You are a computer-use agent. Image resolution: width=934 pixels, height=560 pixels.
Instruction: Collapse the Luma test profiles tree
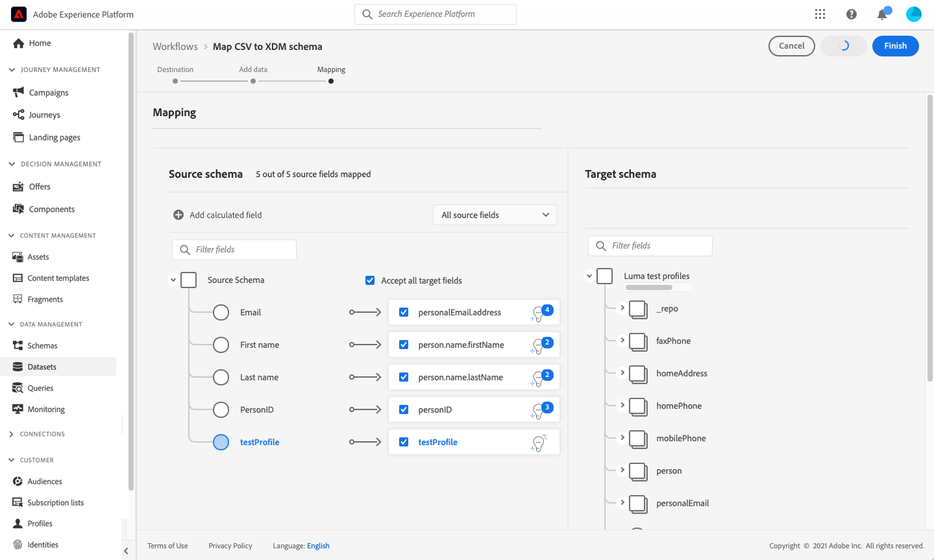pos(589,276)
